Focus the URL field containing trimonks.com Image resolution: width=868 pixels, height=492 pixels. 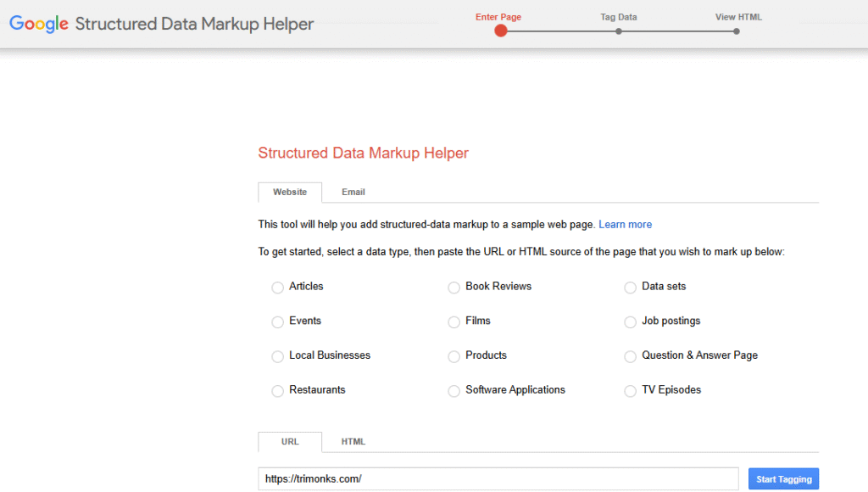(x=498, y=478)
